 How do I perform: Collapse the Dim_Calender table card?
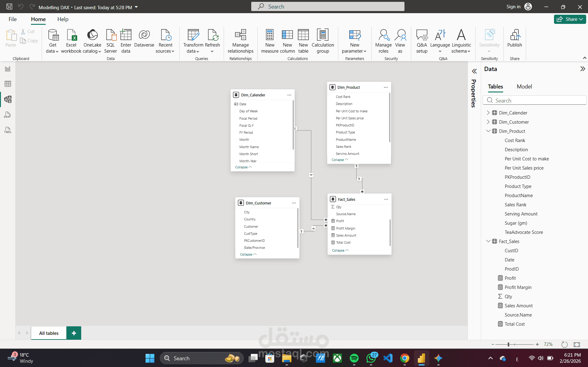(x=243, y=167)
